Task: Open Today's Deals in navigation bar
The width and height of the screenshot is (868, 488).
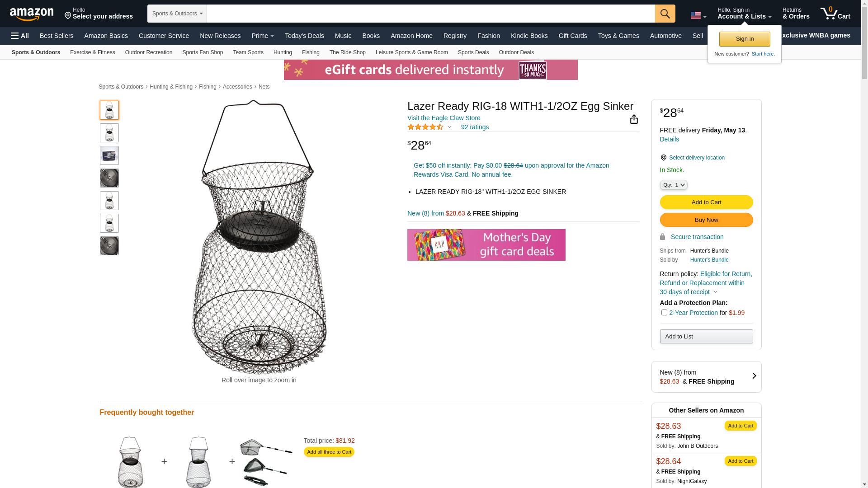Action: point(304,36)
